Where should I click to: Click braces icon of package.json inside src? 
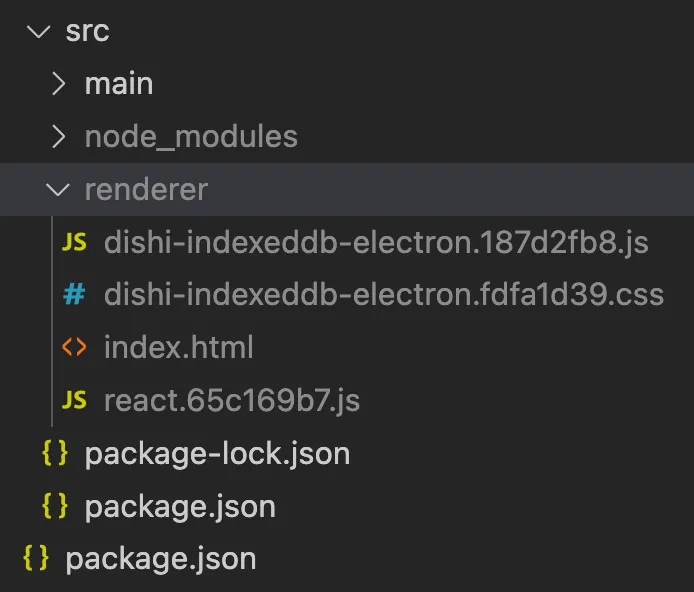pyautogui.click(x=55, y=505)
